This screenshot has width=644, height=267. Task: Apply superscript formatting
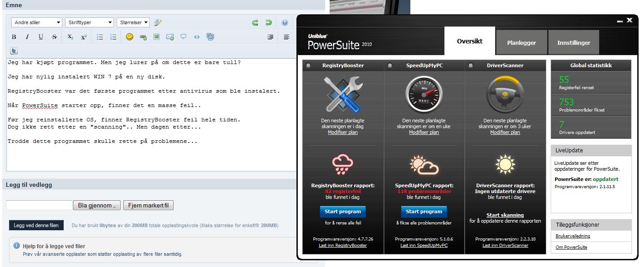84,37
